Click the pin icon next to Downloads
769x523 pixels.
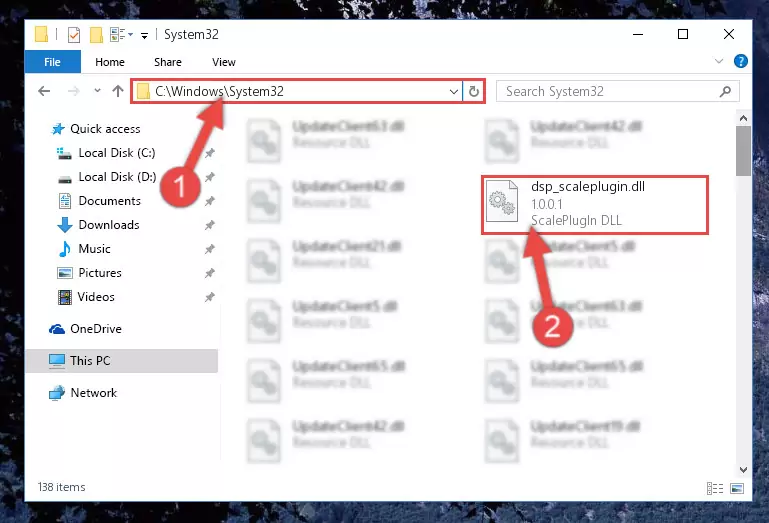click(x=209, y=225)
